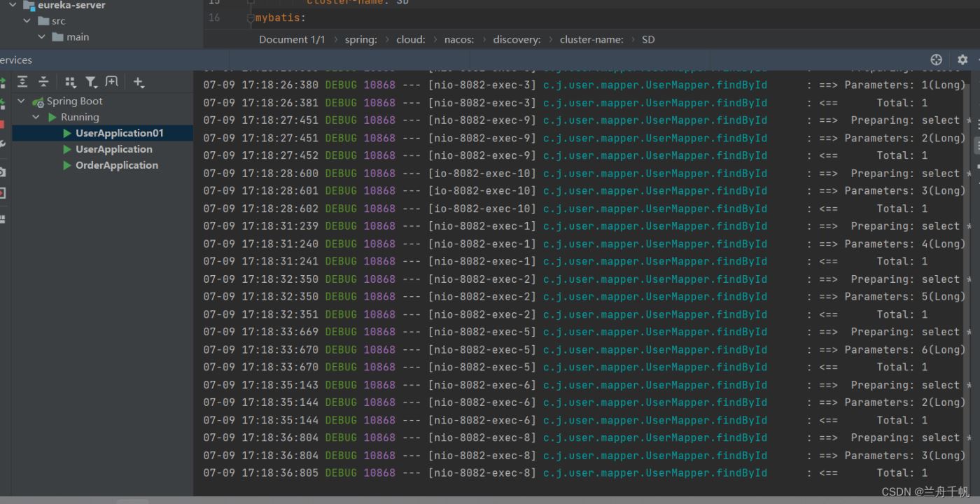The height and width of the screenshot is (504, 980).
Task: Select UserApplication01 service
Action: coord(103,133)
